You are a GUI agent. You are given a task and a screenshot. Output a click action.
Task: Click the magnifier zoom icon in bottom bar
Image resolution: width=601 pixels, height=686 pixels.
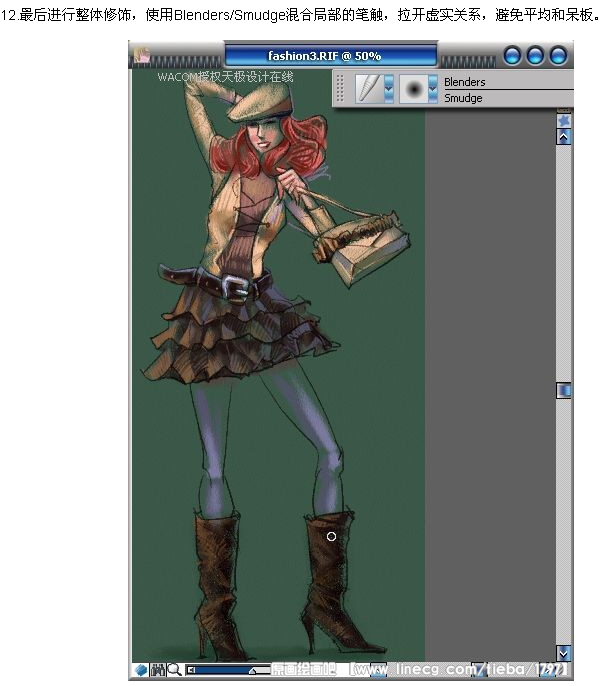[174, 670]
